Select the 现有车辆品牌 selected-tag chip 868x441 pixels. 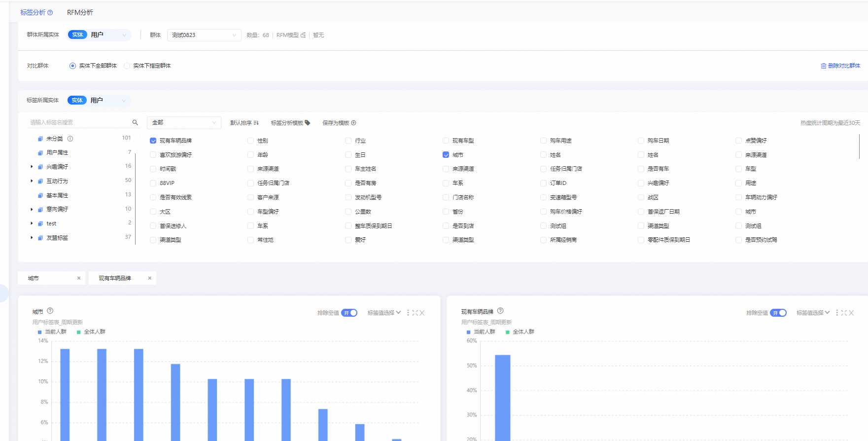122,278
